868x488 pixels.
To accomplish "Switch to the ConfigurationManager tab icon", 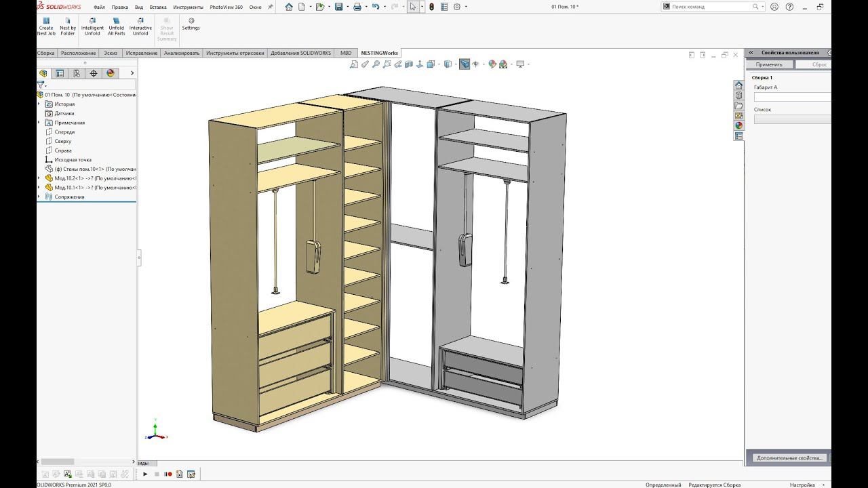I will (x=77, y=73).
